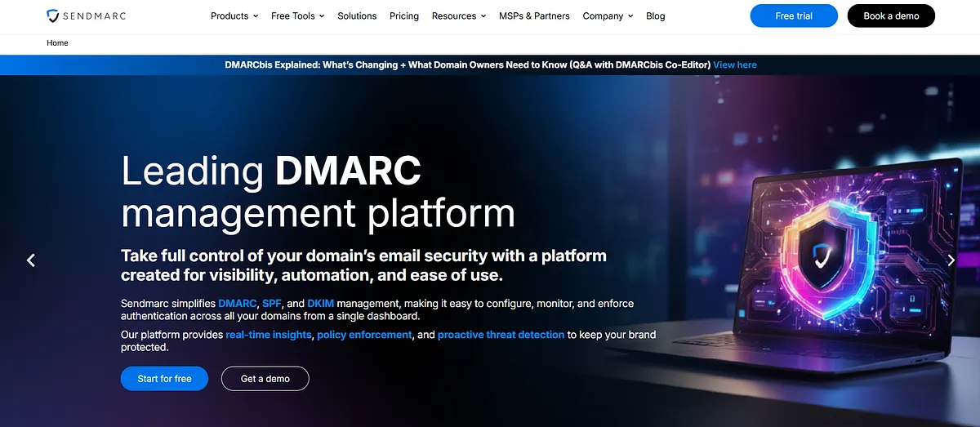Click the Start for free button
The height and width of the screenshot is (427, 980).
pos(164,379)
